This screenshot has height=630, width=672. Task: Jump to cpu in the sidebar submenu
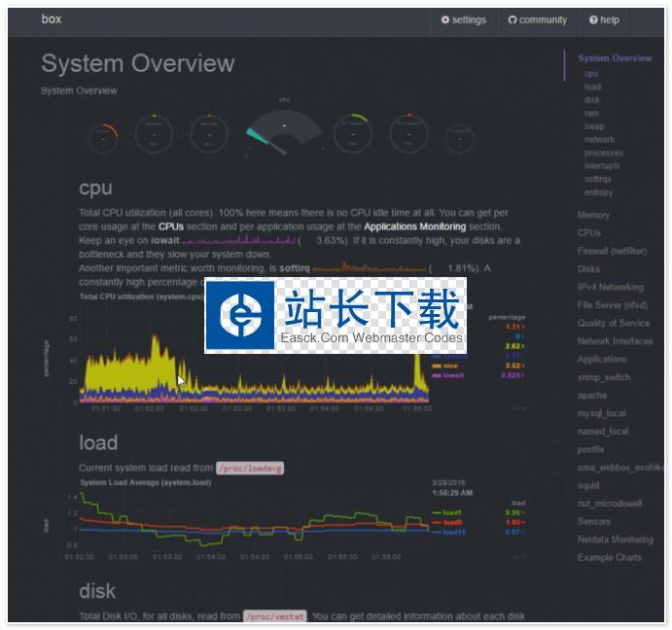tap(591, 74)
